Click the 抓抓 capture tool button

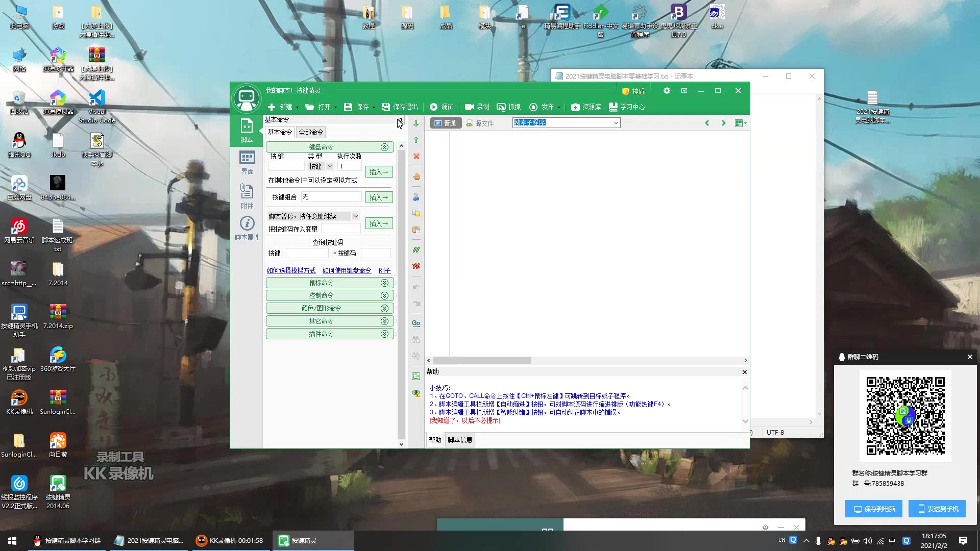[509, 107]
